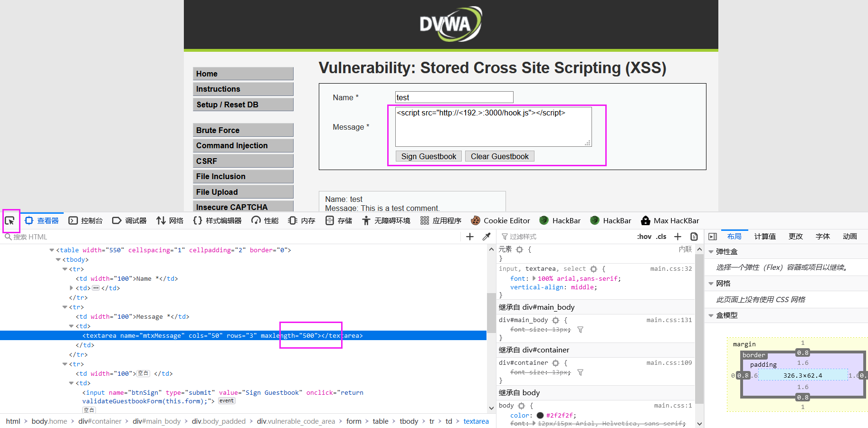Open the Debugger panel
Image resolution: width=868 pixels, height=428 pixels.
[x=129, y=220]
